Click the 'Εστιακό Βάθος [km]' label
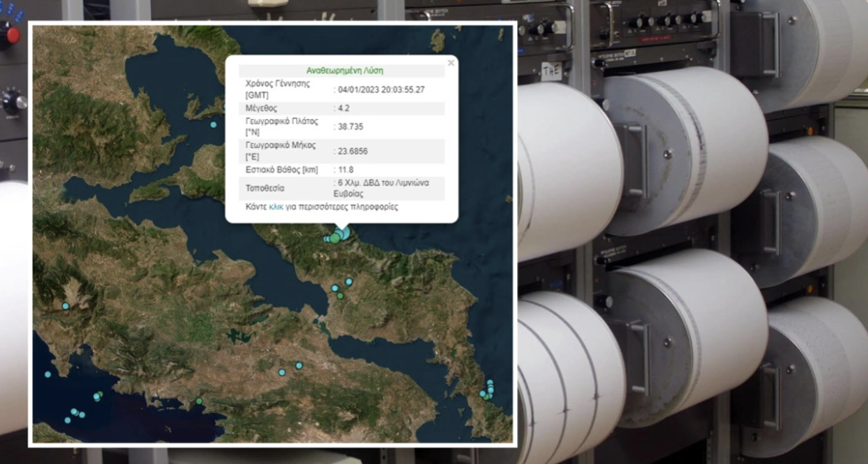This screenshot has width=868, height=464. tap(281, 169)
